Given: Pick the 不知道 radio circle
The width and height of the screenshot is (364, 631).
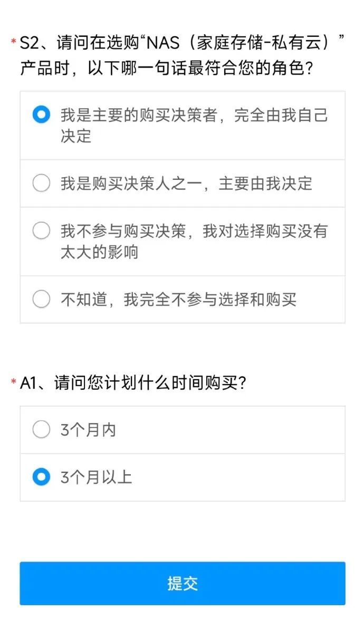Looking at the screenshot, I should click(x=41, y=299).
